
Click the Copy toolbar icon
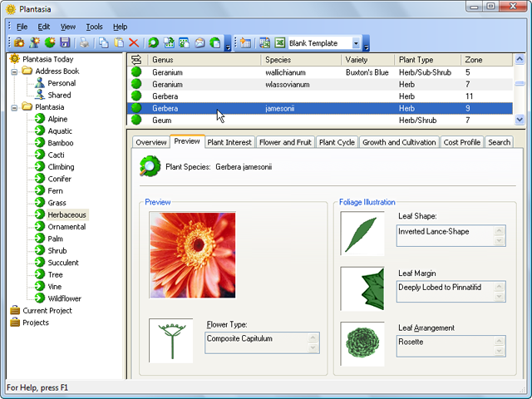103,42
